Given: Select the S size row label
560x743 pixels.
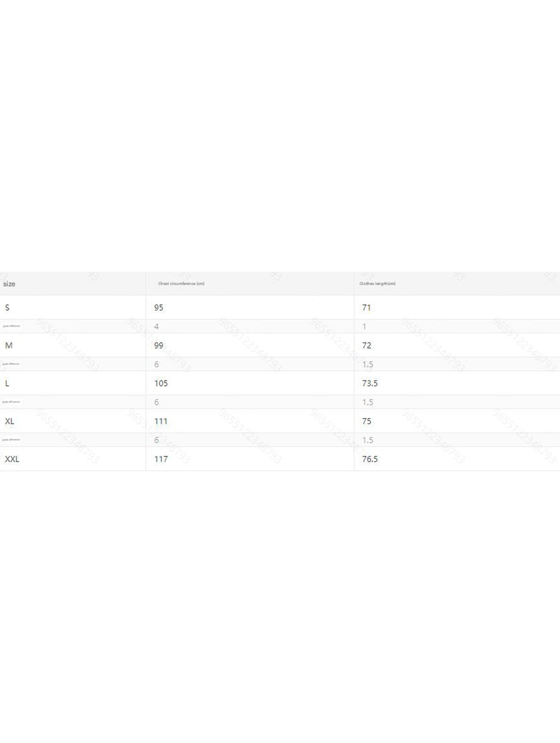Looking at the screenshot, I should coord(7,308).
